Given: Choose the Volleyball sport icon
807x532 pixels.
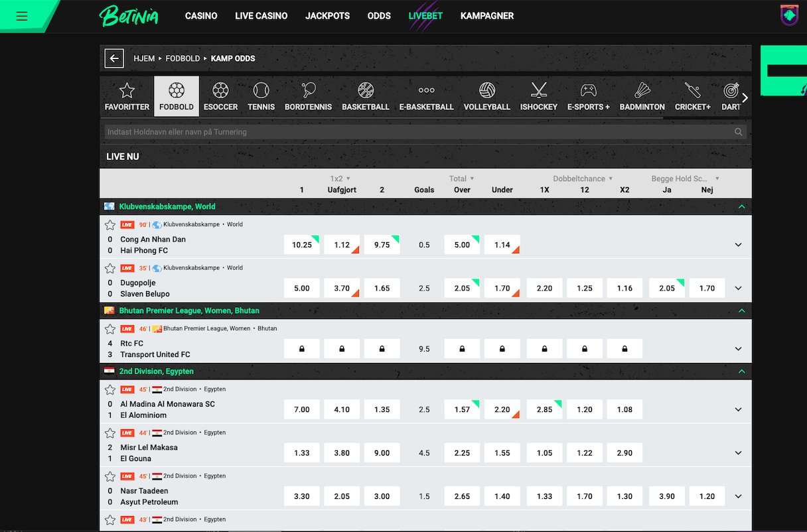Looking at the screenshot, I should tap(486, 96).
